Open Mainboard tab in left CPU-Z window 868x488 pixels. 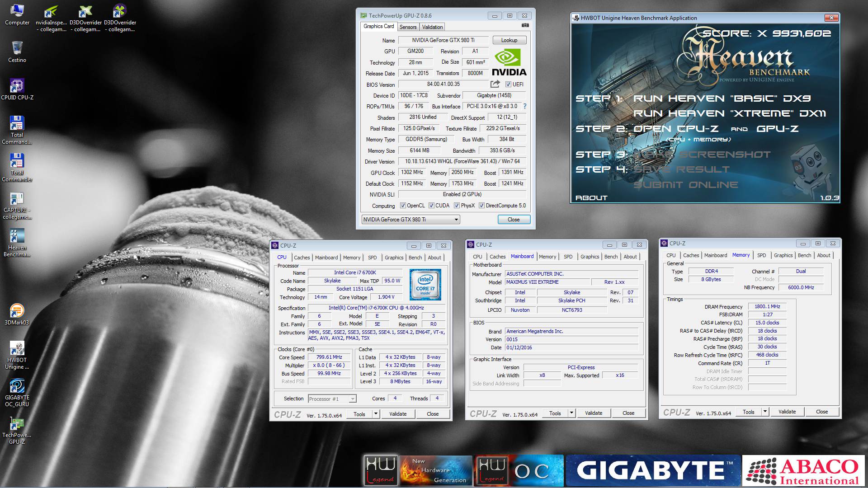coord(326,258)
